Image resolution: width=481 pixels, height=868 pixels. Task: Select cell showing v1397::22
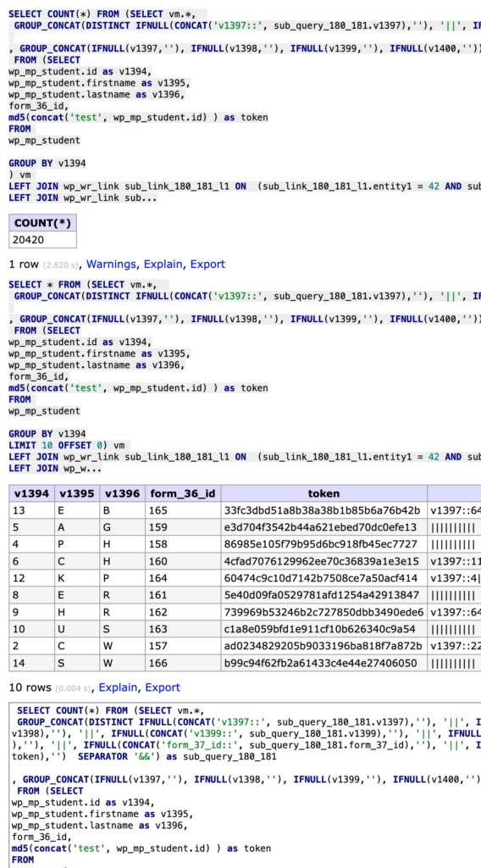tap(454, 646)
